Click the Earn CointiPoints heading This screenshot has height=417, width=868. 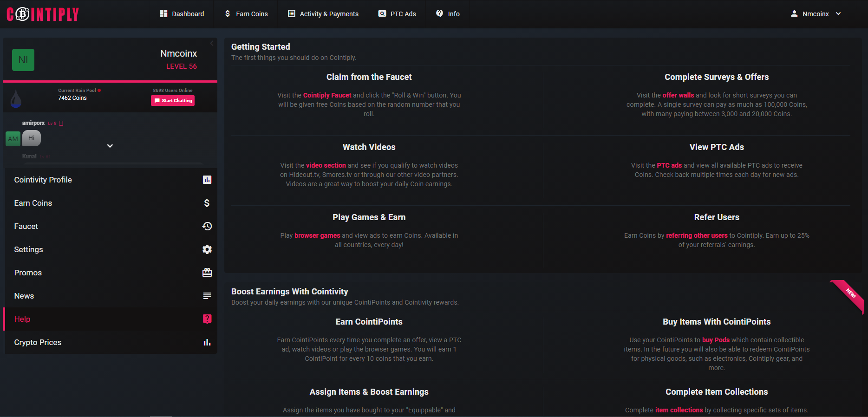pos(369,322)
